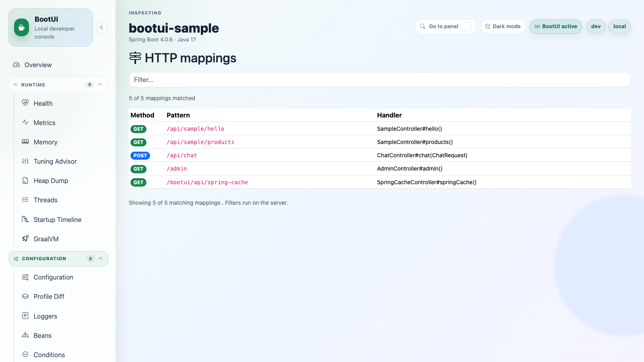Click the bootui-sample application title
Viewport: 644px width, 362px height.
tap(174, 28)
